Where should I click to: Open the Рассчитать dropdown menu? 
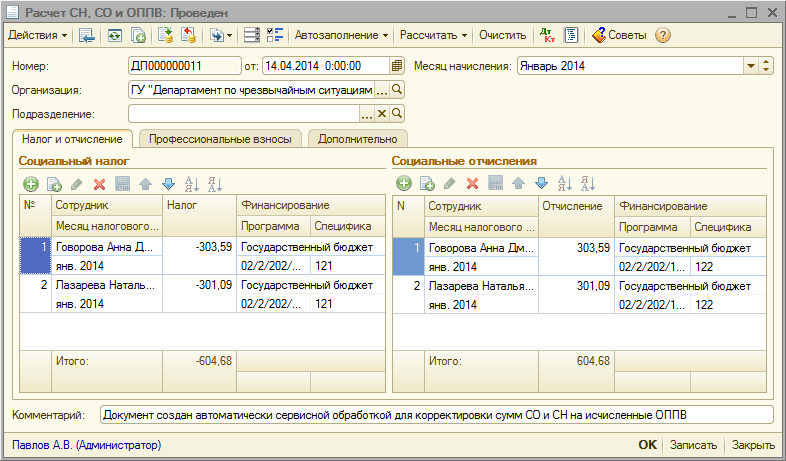click(x=433, y=35)
